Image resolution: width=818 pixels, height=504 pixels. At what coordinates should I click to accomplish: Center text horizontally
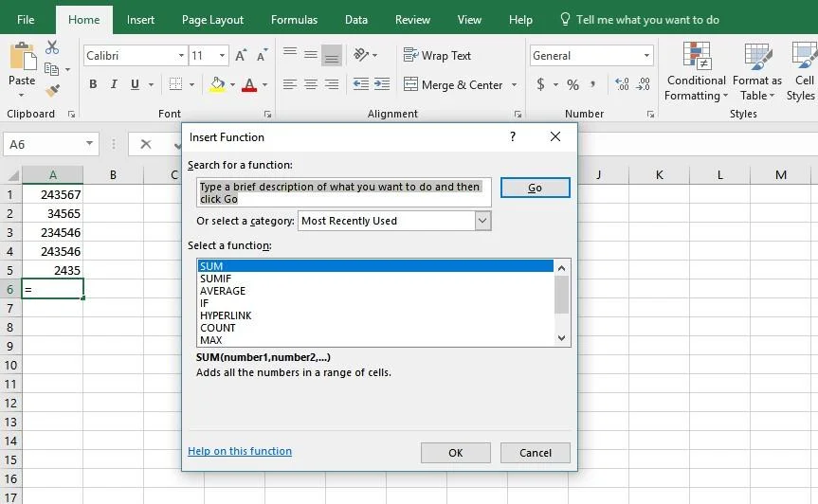(x=311, y=84)
